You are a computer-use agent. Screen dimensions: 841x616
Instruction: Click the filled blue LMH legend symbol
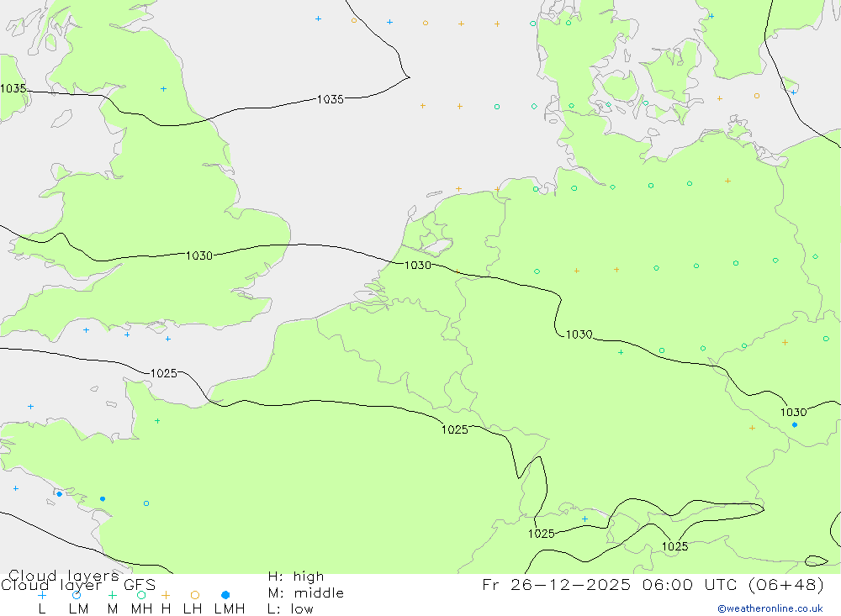point(225,595)
